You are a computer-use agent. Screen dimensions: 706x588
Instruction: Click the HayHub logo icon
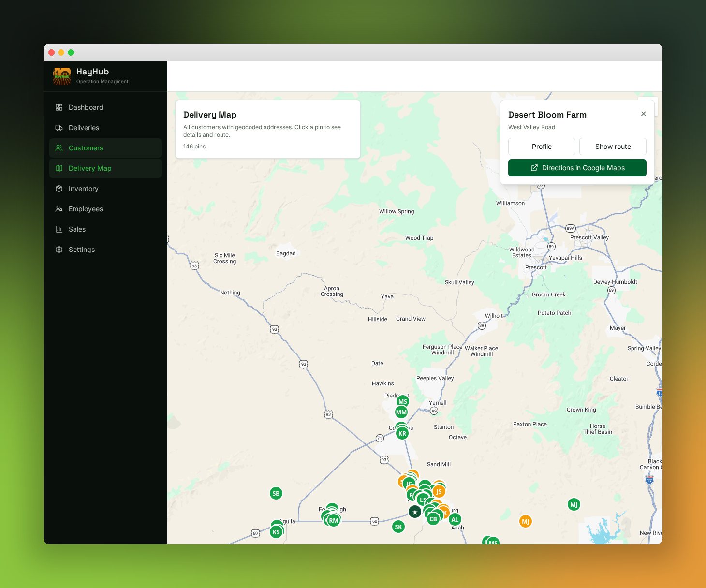[x=62, y=76]
